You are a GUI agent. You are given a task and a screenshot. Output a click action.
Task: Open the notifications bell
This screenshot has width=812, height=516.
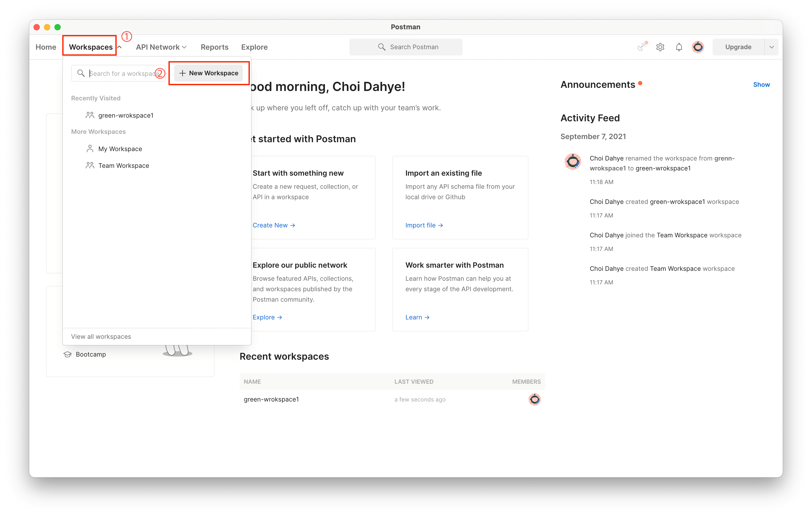(679, 47)
